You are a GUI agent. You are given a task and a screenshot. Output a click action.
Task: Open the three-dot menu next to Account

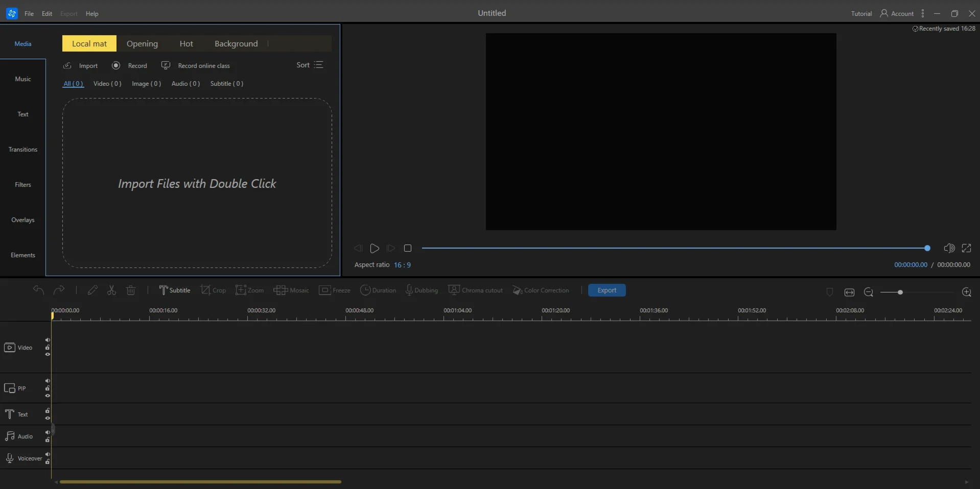(x=923, y=13)
